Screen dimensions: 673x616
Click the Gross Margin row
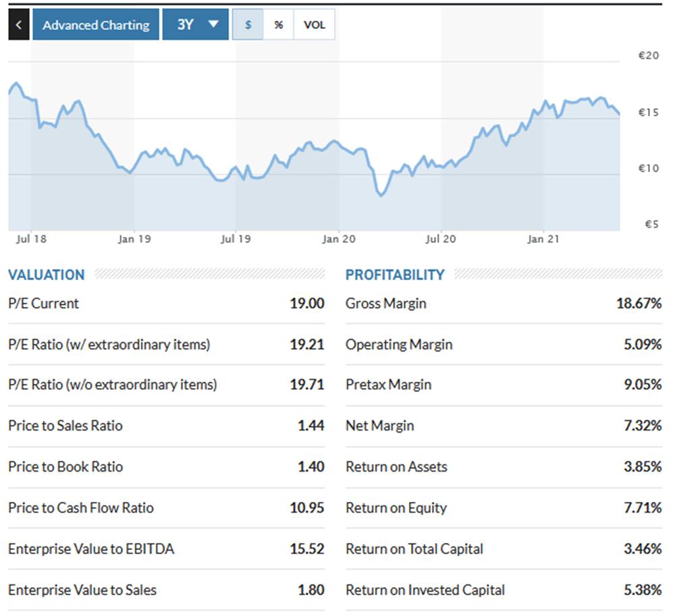click(504, 304)
